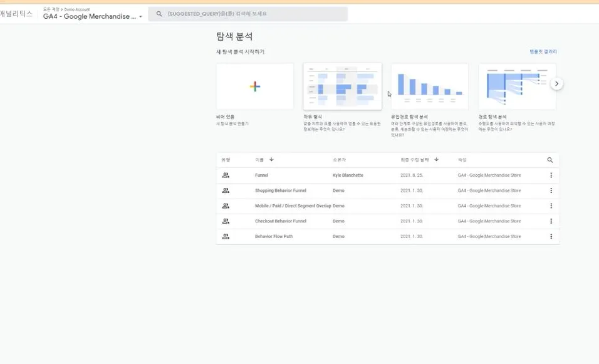Open the three-dot menu for Shopping Behavior Funnel
This screenshot has width=599, height=364.
point(551,190)
